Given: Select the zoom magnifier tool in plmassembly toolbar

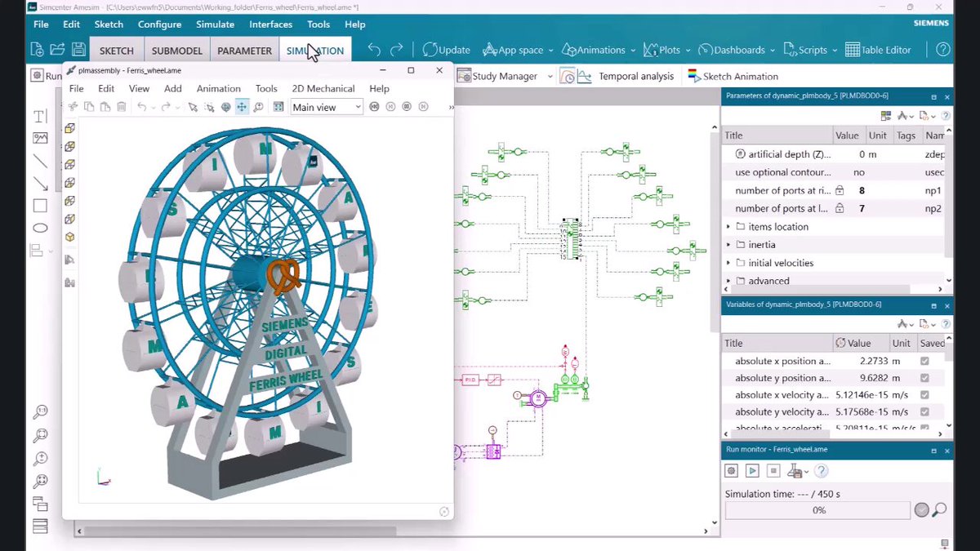Looking at the screenshot, I should coord(258,107).
